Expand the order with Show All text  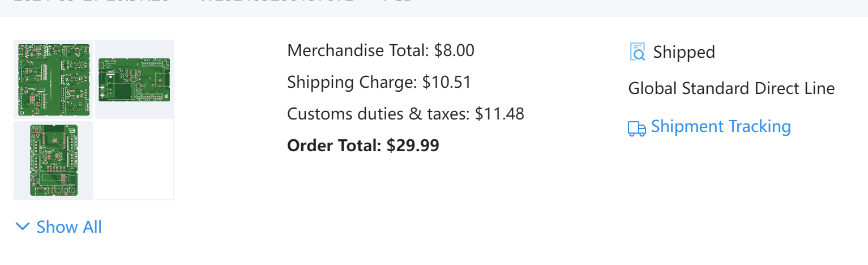coord(69,227)
